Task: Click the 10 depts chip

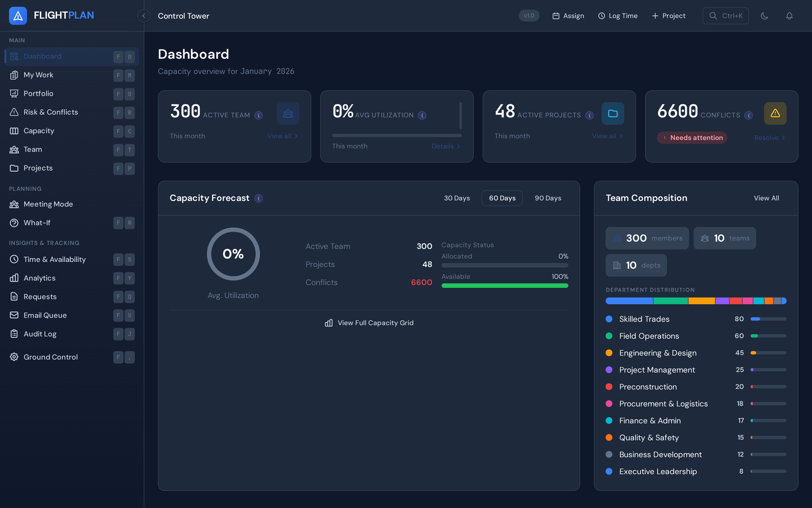Action: point(636,265)
